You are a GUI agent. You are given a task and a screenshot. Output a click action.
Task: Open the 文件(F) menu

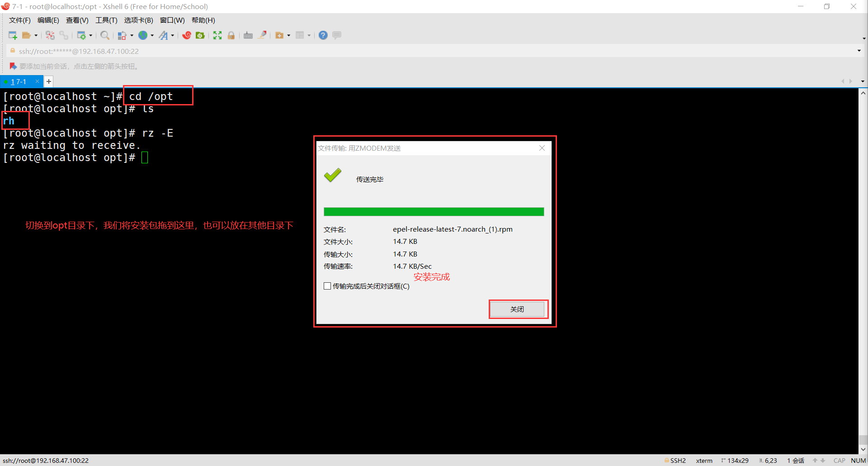[x=20, y=20]
